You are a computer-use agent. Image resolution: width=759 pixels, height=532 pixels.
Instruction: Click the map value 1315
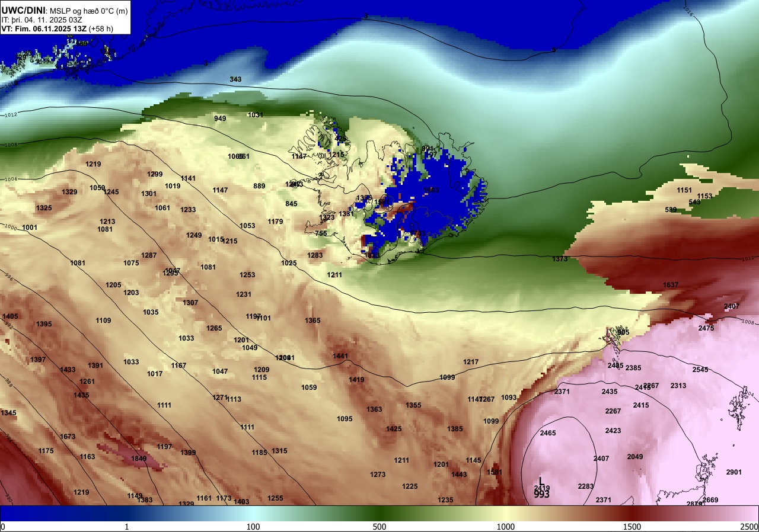click(279, 451)
